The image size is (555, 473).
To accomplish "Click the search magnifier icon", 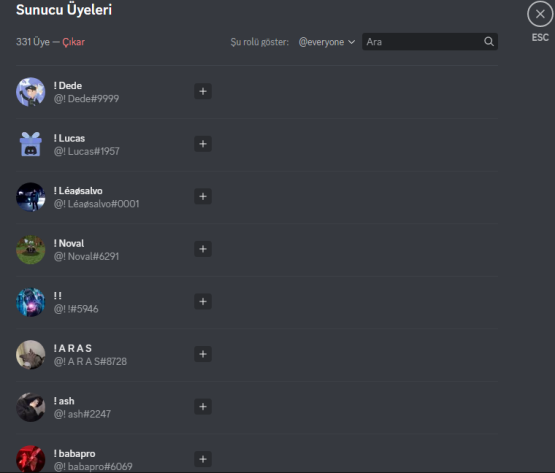I will point(489,42).
